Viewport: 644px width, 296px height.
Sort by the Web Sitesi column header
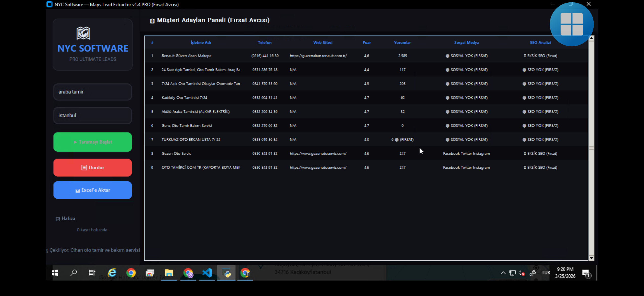(x=323, y=42)
